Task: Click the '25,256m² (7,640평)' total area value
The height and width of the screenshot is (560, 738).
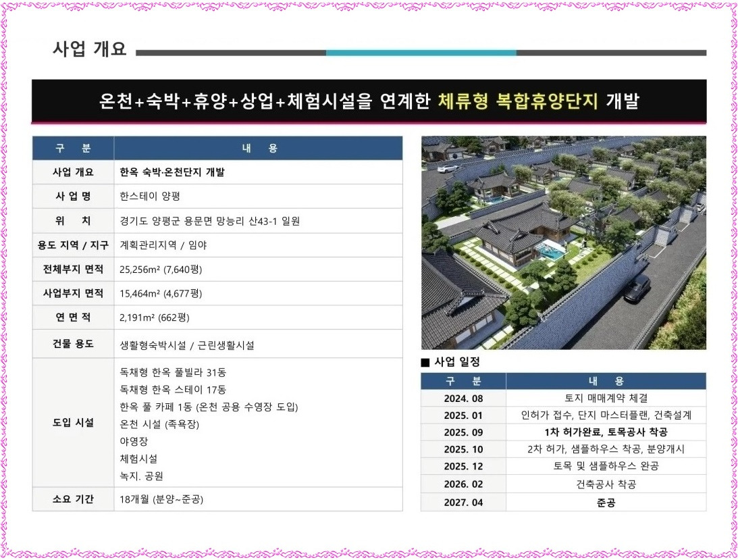Action: pyautogui.click(x=161, y=270)
